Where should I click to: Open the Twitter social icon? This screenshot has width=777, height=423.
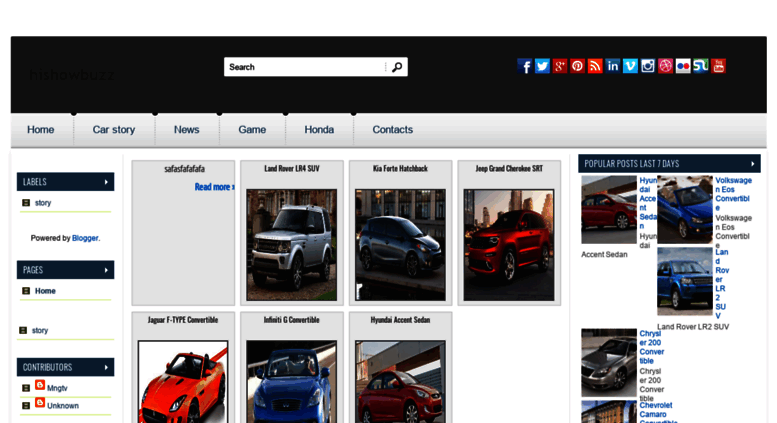click(x=542, y=66)
